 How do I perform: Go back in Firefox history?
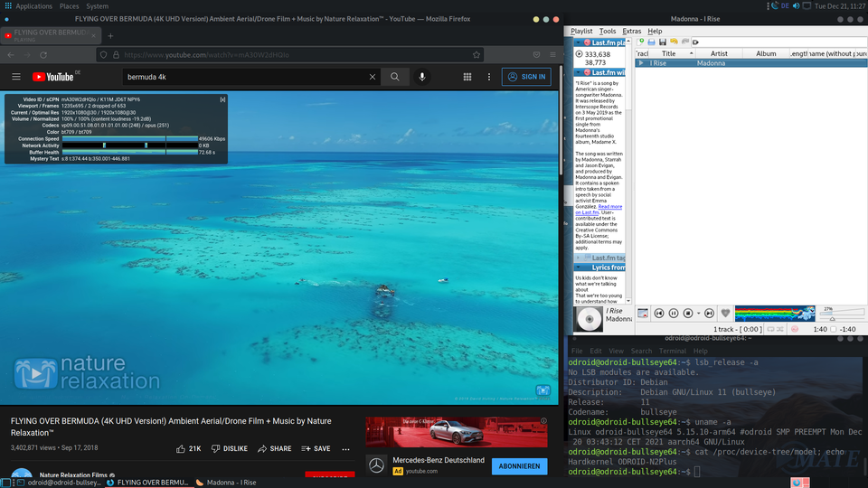(x=11, y=55)
